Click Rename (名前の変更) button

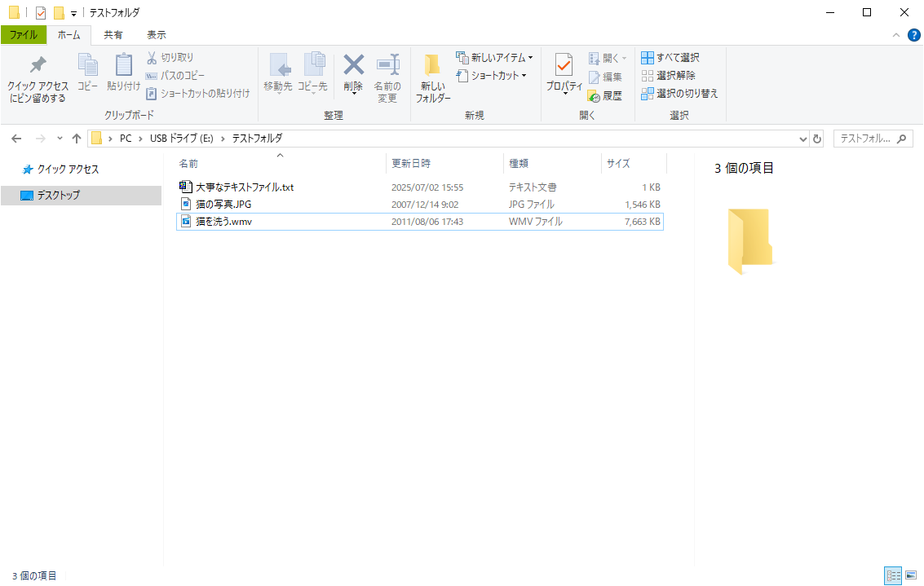coord(387,78)
